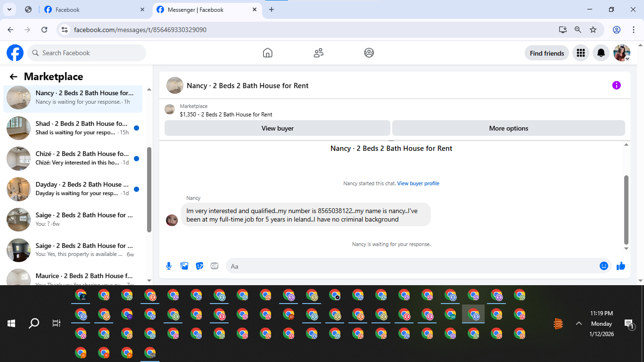Choose a sticker icon

[199, 266]
